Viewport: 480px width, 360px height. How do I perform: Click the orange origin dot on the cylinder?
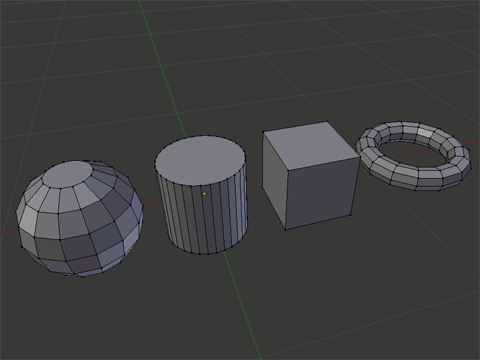[204, 194]
